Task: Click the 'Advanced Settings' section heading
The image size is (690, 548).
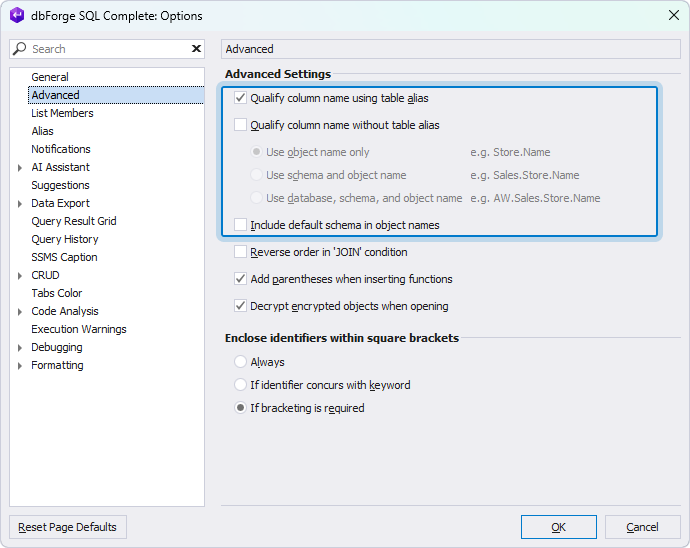Action: [x=278, y=74]
